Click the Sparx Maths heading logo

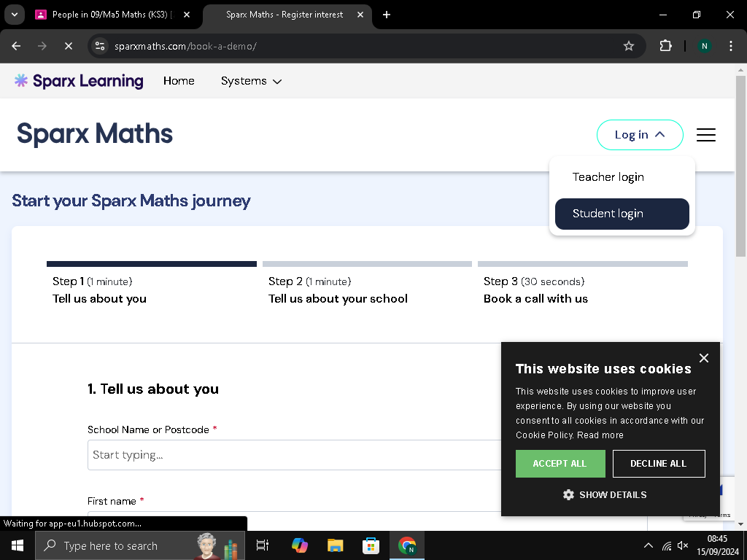coord(95,134)
